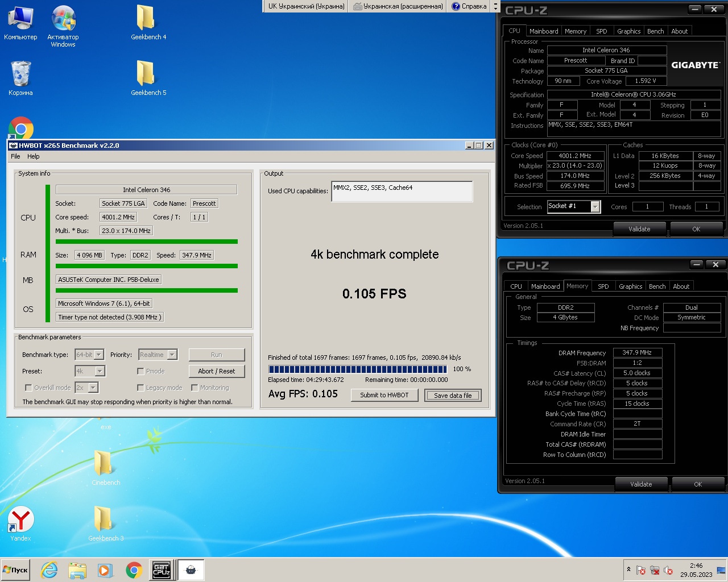728x582 pixels.
Task: Click Validate in bottom CPU-Z window
Action: 641,484
